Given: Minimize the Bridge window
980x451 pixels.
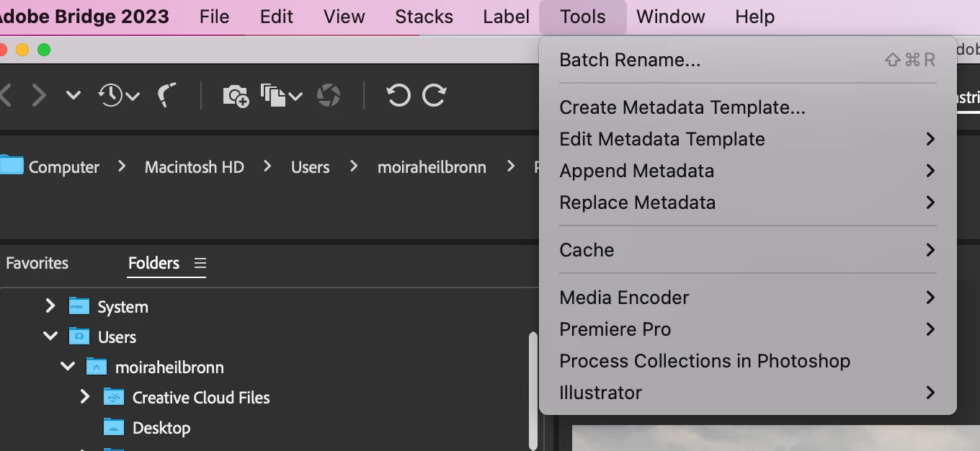Looking at the screenshot, I should click(x=22, y=50).
